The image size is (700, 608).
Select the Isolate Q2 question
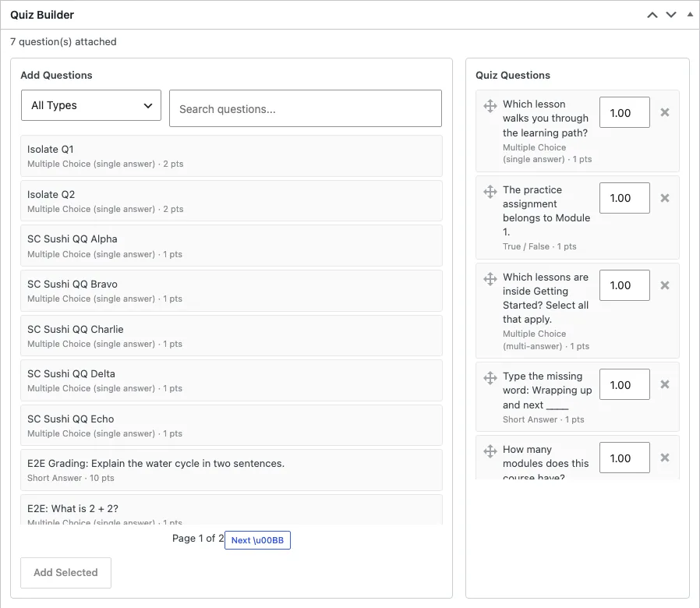pyautogui.click(x=232, y=201)
